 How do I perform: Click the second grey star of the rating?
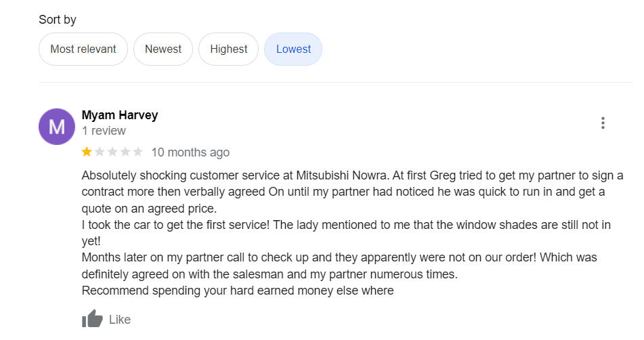[x=100, y=152]
